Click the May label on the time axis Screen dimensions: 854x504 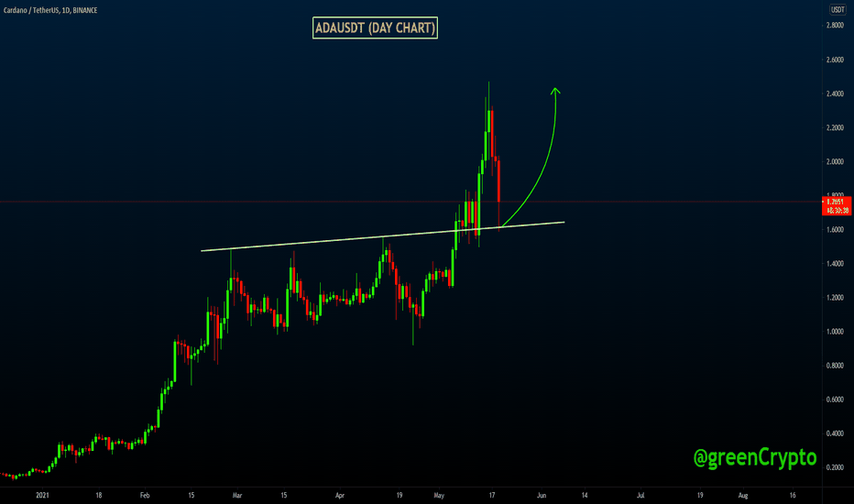coord(439,495)
